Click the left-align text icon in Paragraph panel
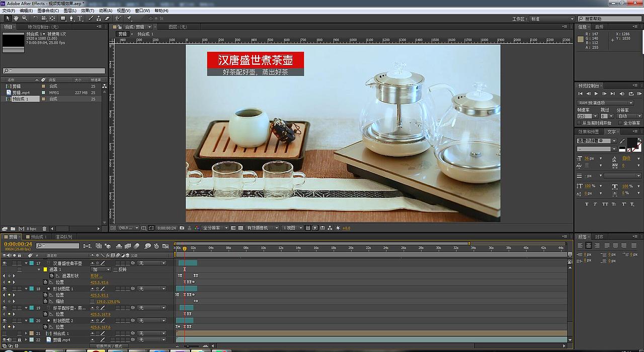 pos(581,245)
